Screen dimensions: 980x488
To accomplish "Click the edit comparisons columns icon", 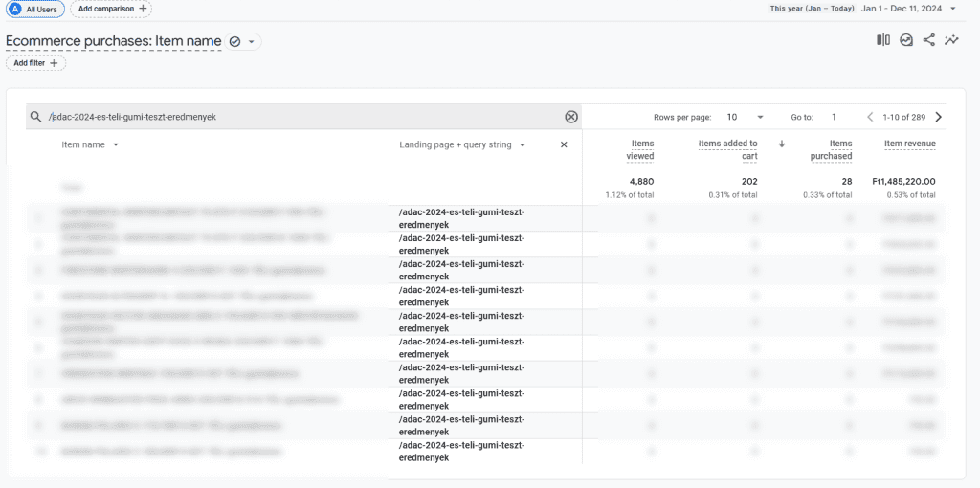I will pos(882,40).
